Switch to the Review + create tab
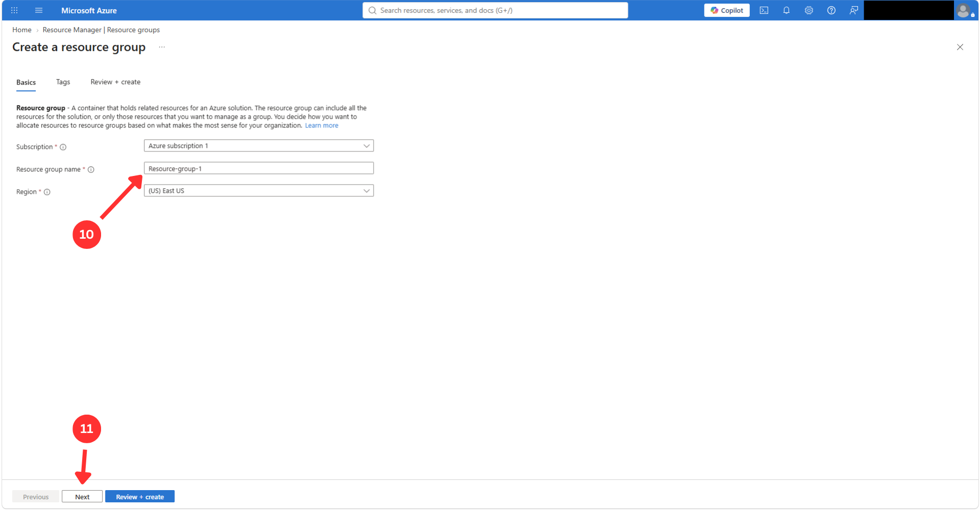Viewport: 980px width, 510px height. pos(115,82)
